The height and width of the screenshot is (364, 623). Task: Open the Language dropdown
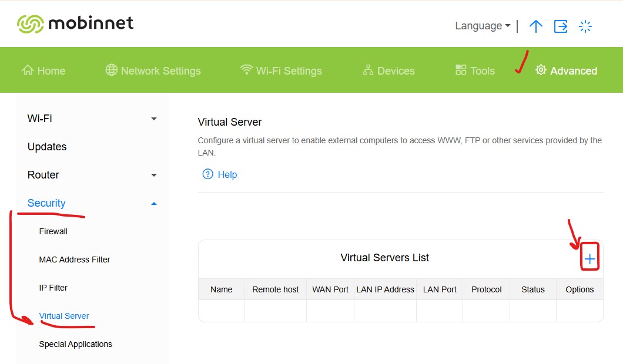click(x=483, y=26)
